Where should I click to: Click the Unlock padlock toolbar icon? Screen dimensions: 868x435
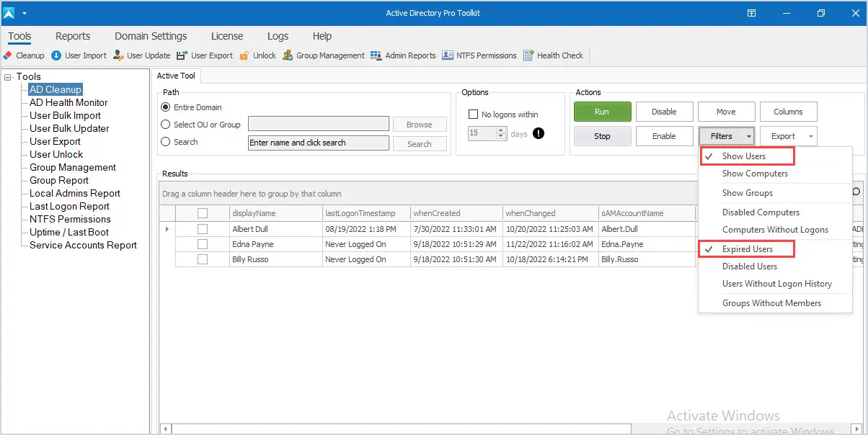[x=245, y=55]
